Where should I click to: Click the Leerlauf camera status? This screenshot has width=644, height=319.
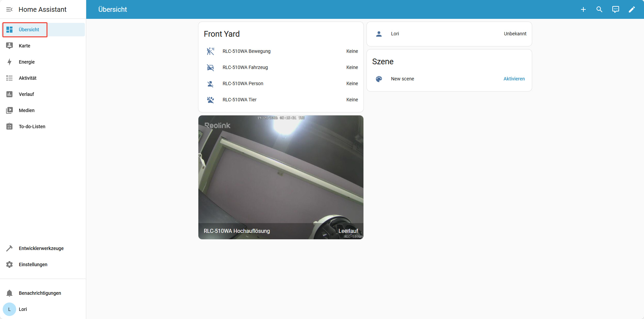coord(348,231)
